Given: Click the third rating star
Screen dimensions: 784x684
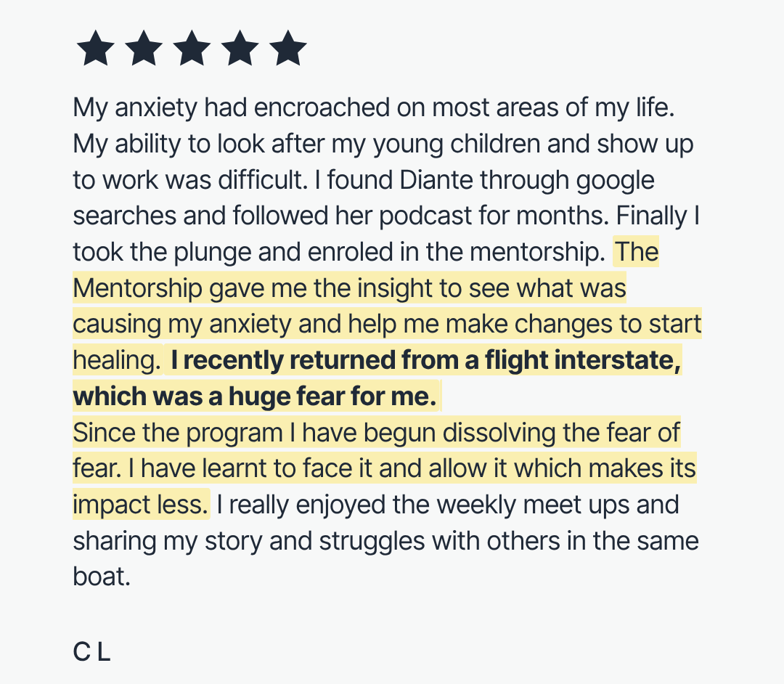Looking at the screenshot, I should pos(192,48).
